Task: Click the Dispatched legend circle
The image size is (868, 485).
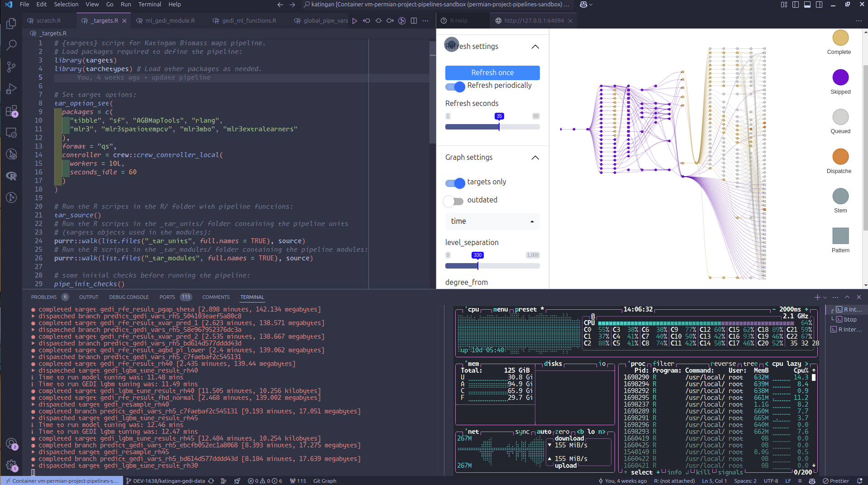Action: (x=840, y=157)
